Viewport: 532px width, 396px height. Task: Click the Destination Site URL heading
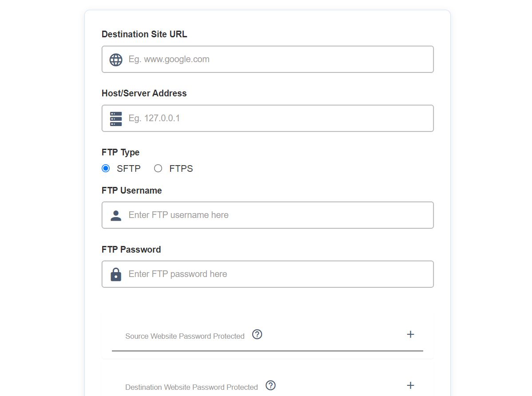pyautogui.click(x=144, y=34)
